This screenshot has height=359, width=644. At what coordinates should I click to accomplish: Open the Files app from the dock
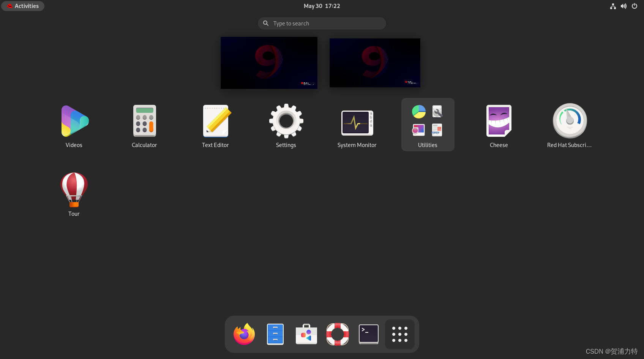tap(275, 334)
